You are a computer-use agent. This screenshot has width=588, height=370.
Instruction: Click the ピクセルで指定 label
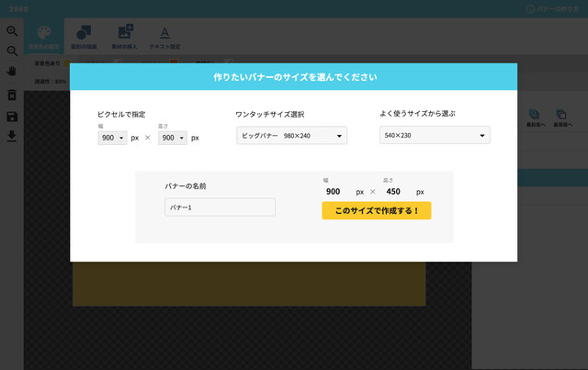click(x=121, y=115)
